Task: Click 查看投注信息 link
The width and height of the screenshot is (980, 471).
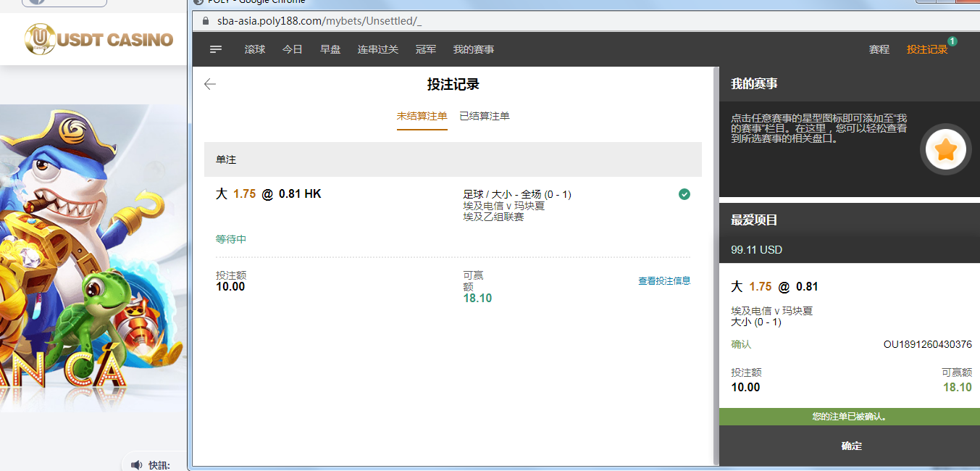Action: point(663,281)
